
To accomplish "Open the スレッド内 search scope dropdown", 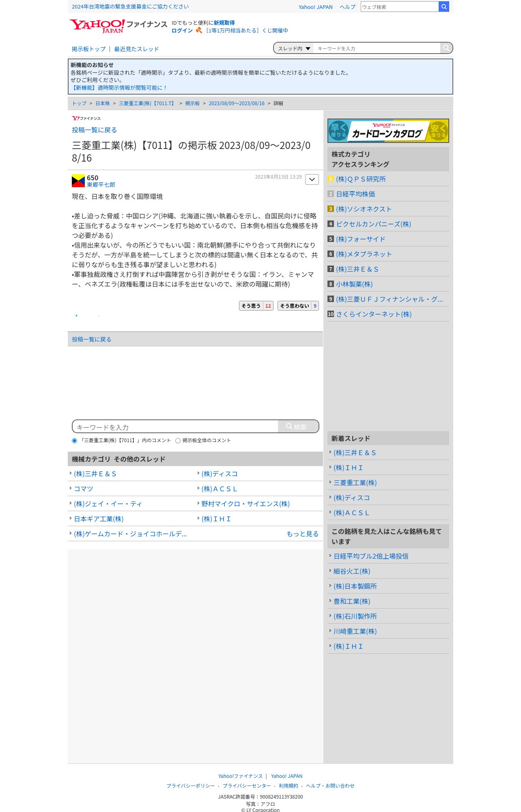I will coord(294,48).
